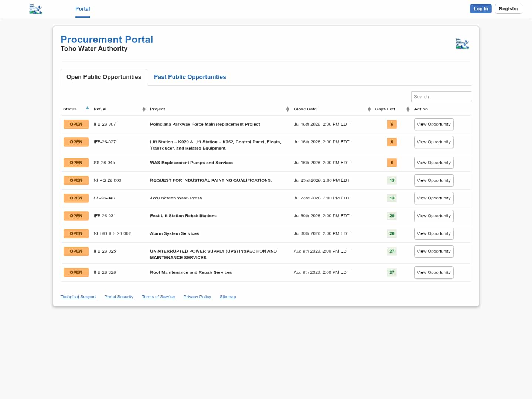View Opportunity for Roof Maintenance and Repair
The image size is (532, 399).
click(434, 272)
